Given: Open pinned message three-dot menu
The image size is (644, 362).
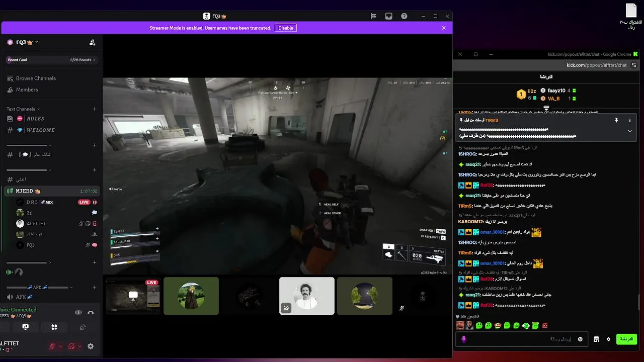Looking at the screenshot, I should (x=629, y=121).
